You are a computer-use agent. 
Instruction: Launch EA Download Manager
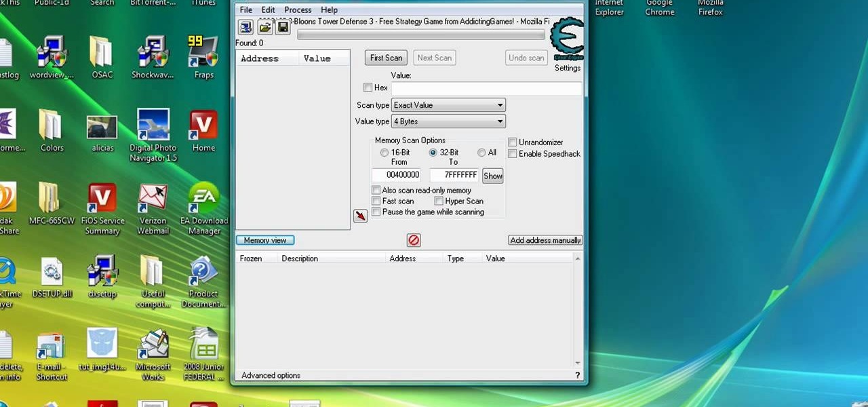point(203,208)
